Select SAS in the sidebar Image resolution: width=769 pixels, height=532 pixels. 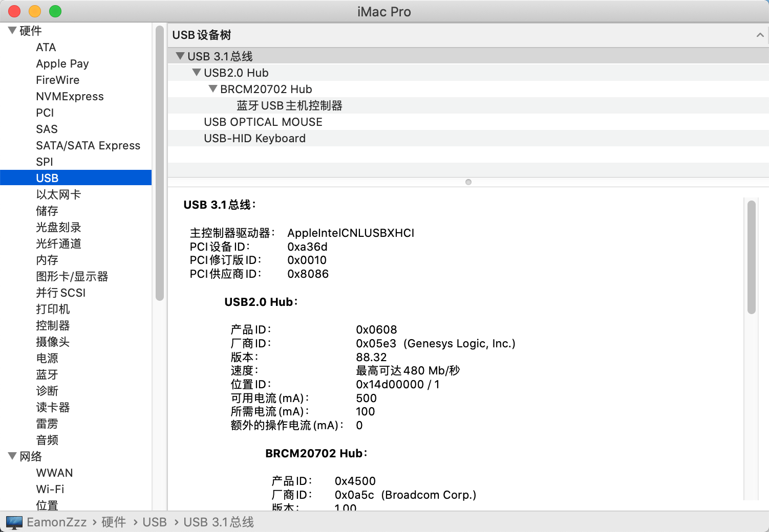pyautogui.click(x=47, y=129)
